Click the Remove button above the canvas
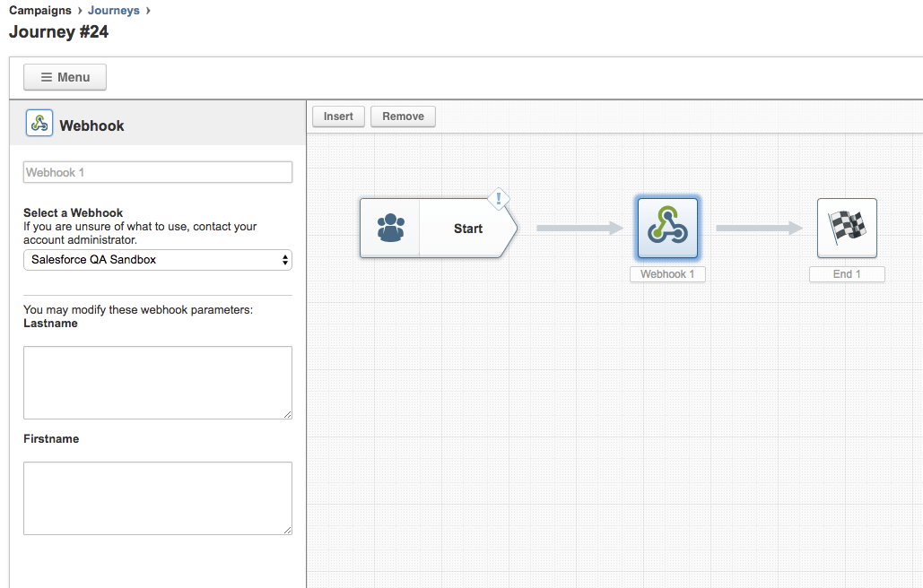 click(x=403, y=116)
